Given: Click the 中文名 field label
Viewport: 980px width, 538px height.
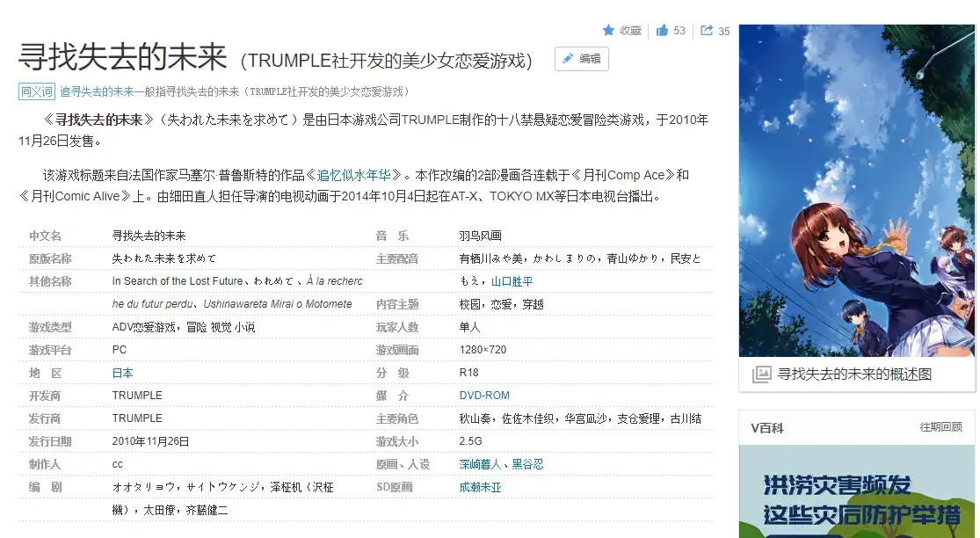Looking at the screenshot, I should 45,236.
